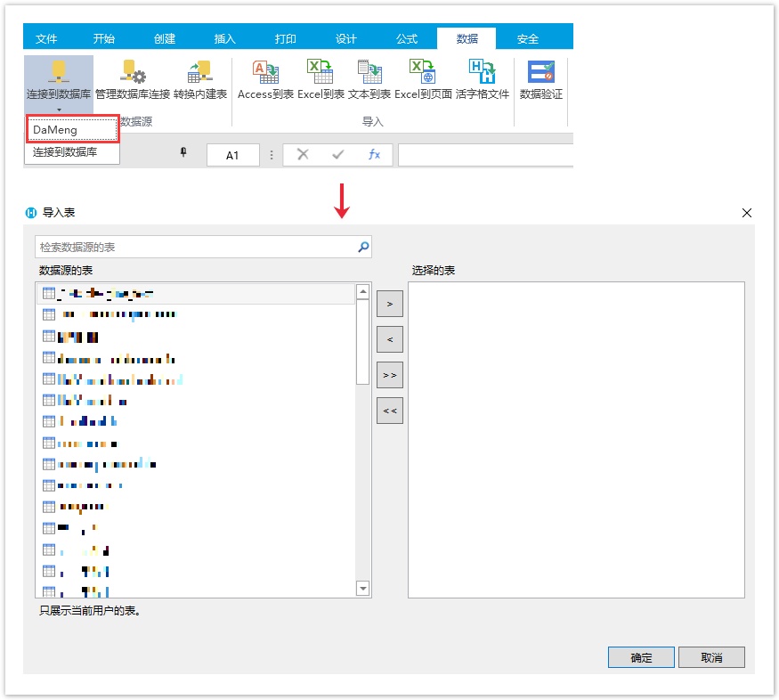Click the 转换内建表 icon
Screen dimensions: 779x700
[199, 73]
